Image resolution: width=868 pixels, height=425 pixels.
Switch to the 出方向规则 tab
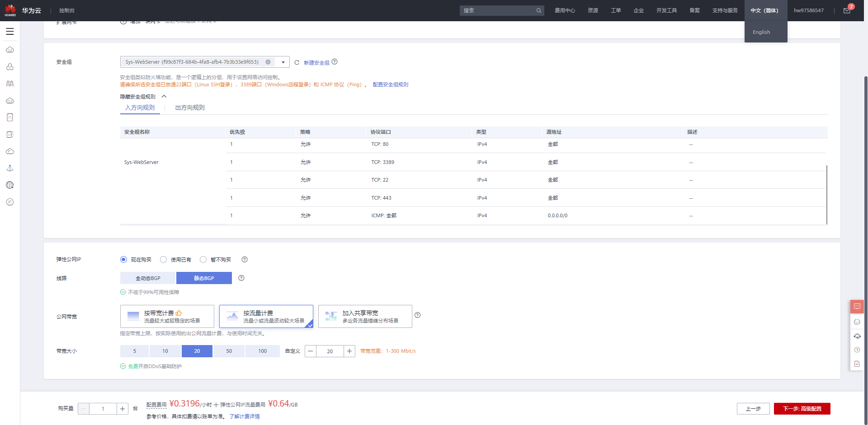pos(190,107)
